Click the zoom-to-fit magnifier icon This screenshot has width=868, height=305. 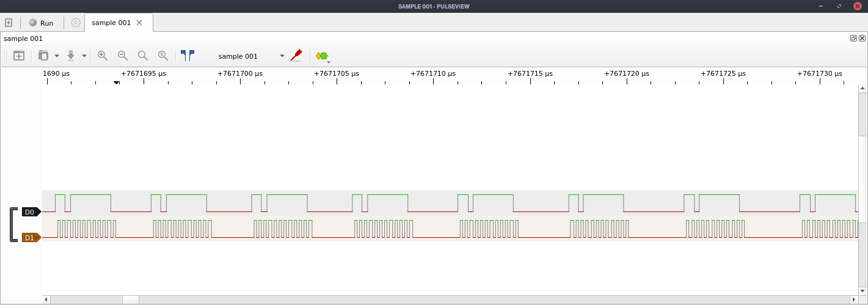coord(143,56)
